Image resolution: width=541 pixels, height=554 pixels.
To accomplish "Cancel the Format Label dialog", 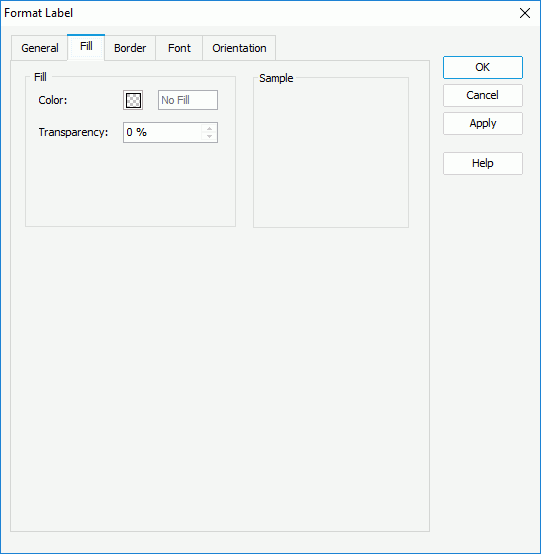I will click(x=483, y=95).
